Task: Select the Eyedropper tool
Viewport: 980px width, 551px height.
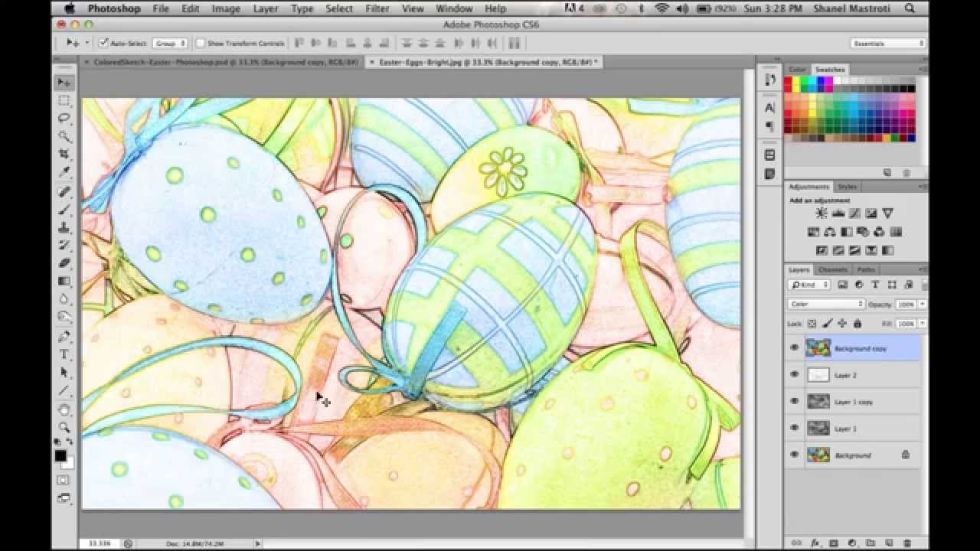Action: click(64, 172)
